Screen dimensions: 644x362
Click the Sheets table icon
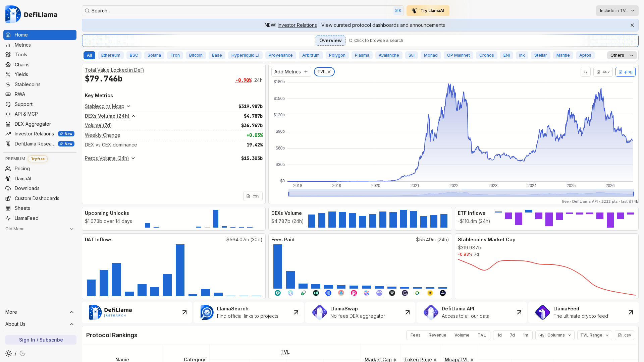tap(8, 208)
